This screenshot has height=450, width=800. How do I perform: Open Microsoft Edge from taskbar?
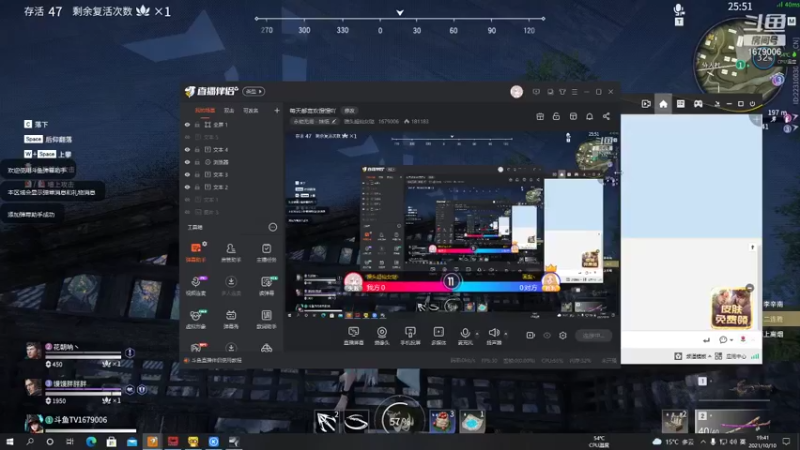91,441
